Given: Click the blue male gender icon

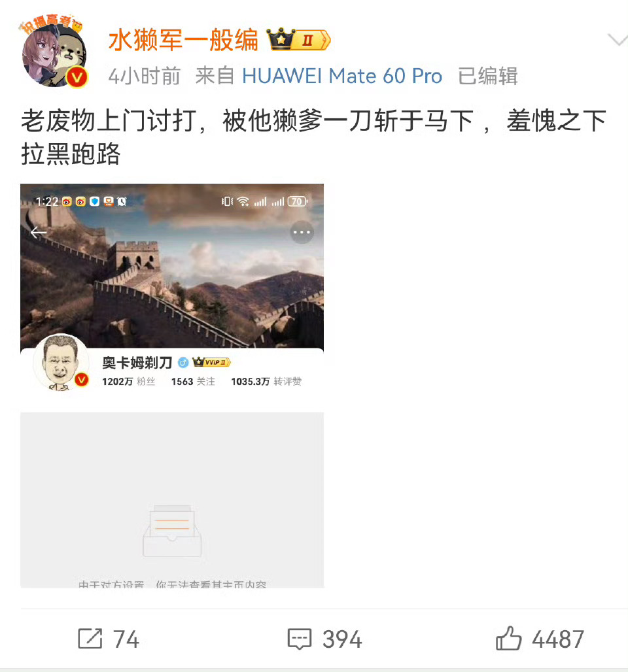Looking at the screenshot, I should coord(183,363).
